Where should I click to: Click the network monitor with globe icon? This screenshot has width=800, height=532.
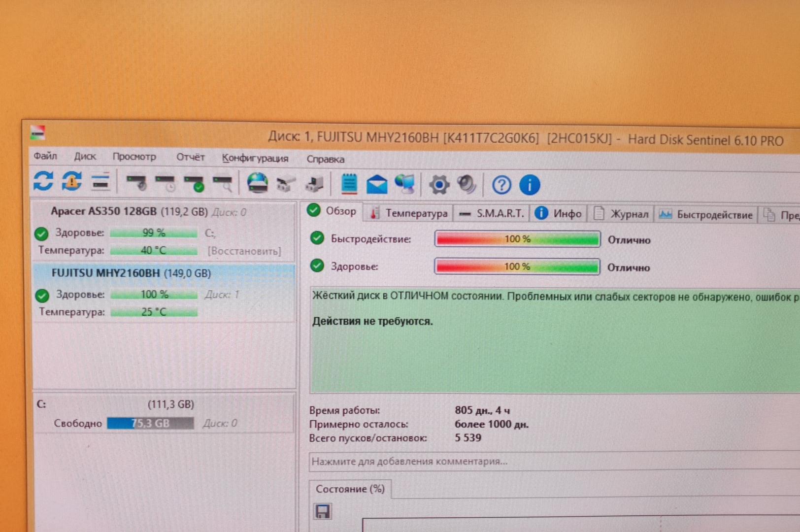pos(405,184)
